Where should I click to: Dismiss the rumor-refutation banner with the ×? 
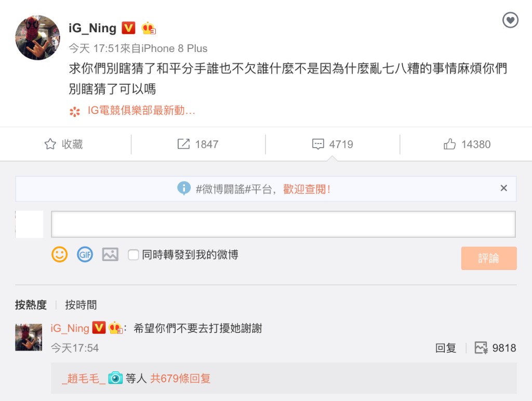(503, 188)
